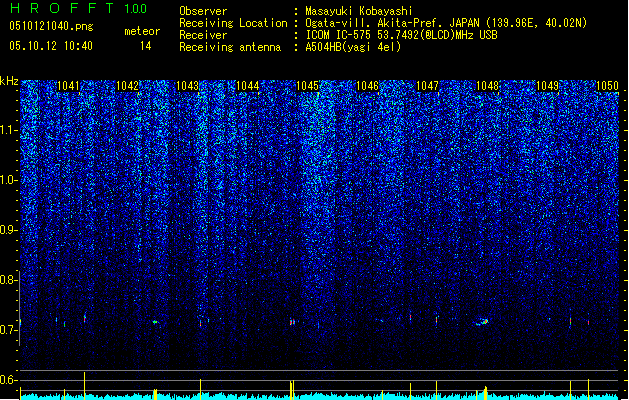Click the large meteor echo blob below 1048

click(482, 322)
